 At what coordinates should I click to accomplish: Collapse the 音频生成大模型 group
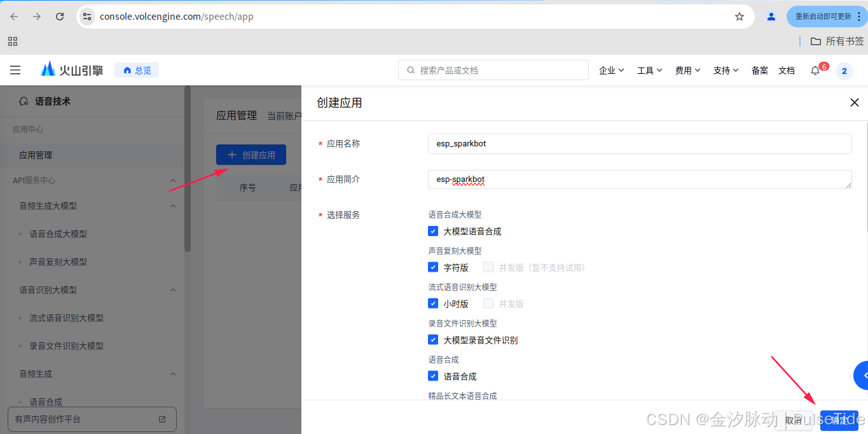173,206
